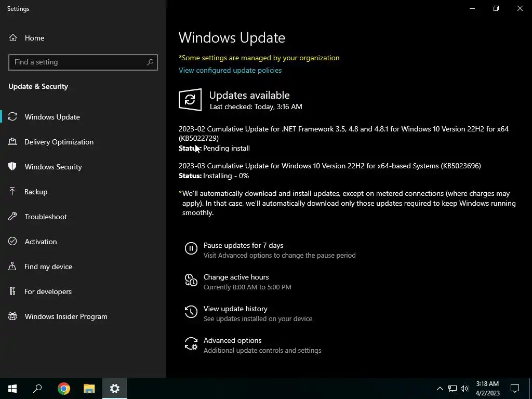The image size is (532, 399).
Task: Click the Show desktop strip at taskbar edge
Action: pos(530,389)
